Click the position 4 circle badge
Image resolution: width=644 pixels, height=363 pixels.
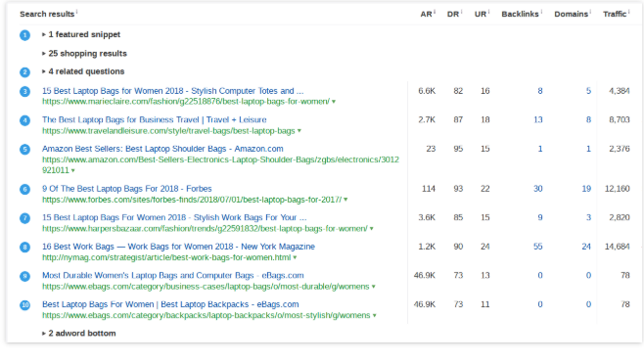point(24,120)
